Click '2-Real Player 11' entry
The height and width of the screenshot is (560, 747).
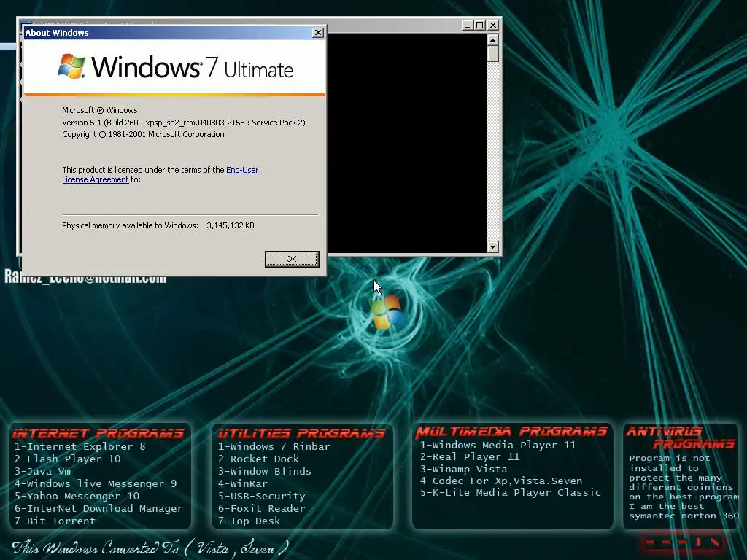coord(470,456)
